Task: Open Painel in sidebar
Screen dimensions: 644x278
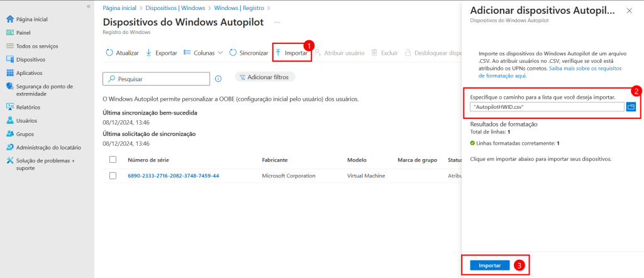Action: [19, 33]
